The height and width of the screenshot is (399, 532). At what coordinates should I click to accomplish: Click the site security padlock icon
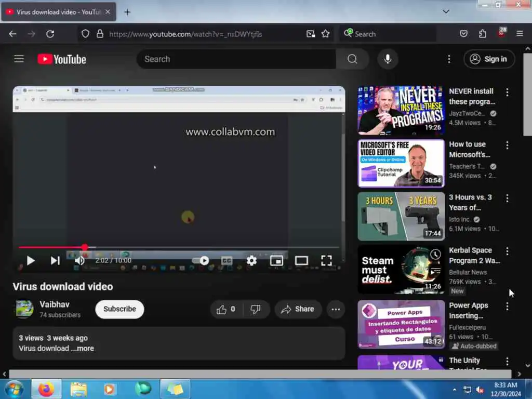pyautogui.click(x=100, y=34)
